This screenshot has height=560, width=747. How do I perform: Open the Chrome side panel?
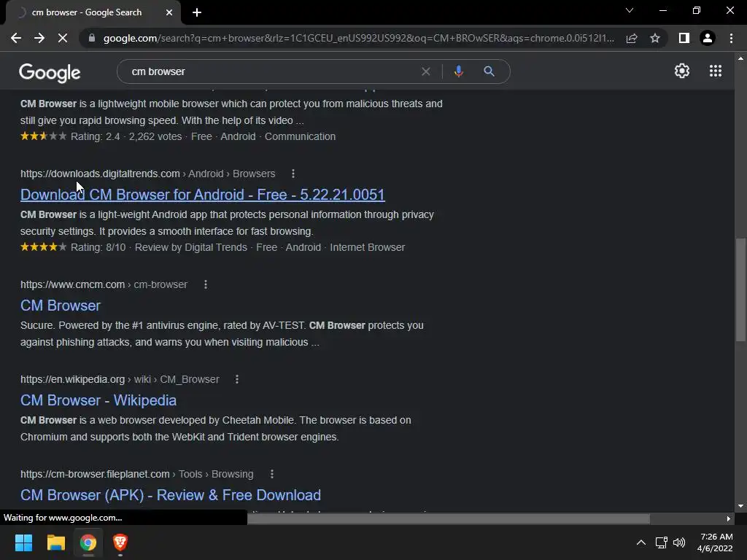tap(684, 38)
